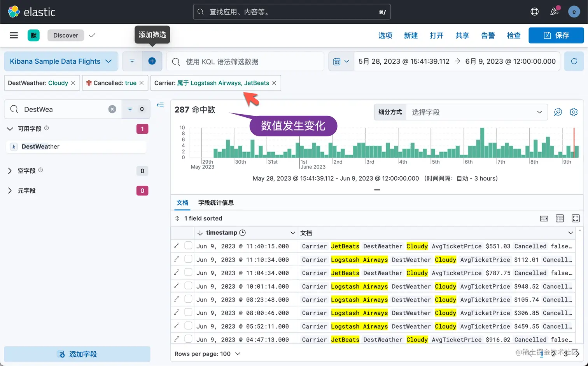Open the user avatar menu
Screen dimensions: 588x366
(x=574, y=12)
